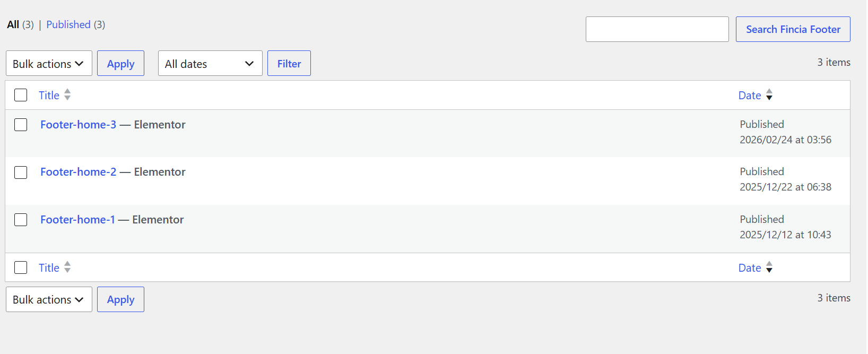Click the Filter button
868x354 pixels.
289,63
